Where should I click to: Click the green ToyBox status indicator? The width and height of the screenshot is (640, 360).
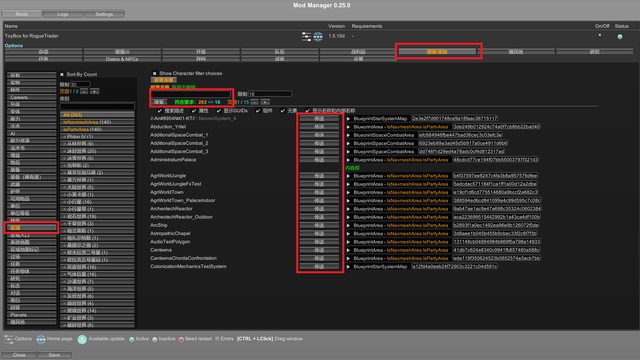[620, 37]
